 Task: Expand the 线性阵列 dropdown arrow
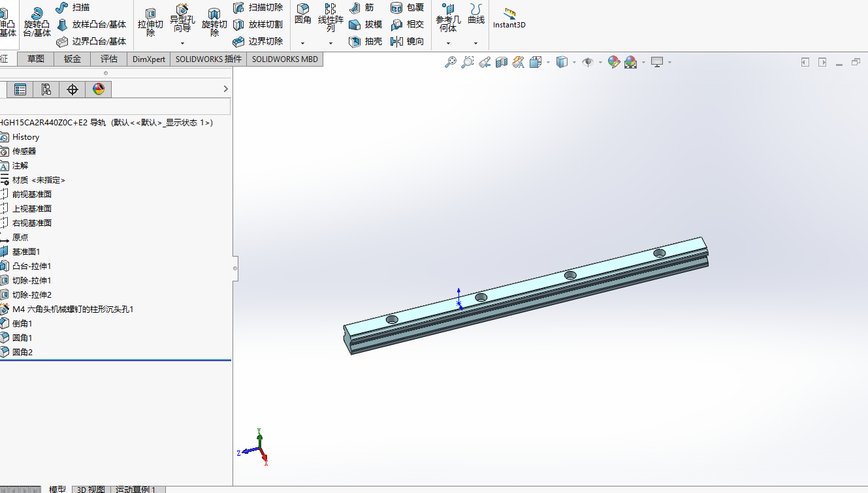click(330, 43)
